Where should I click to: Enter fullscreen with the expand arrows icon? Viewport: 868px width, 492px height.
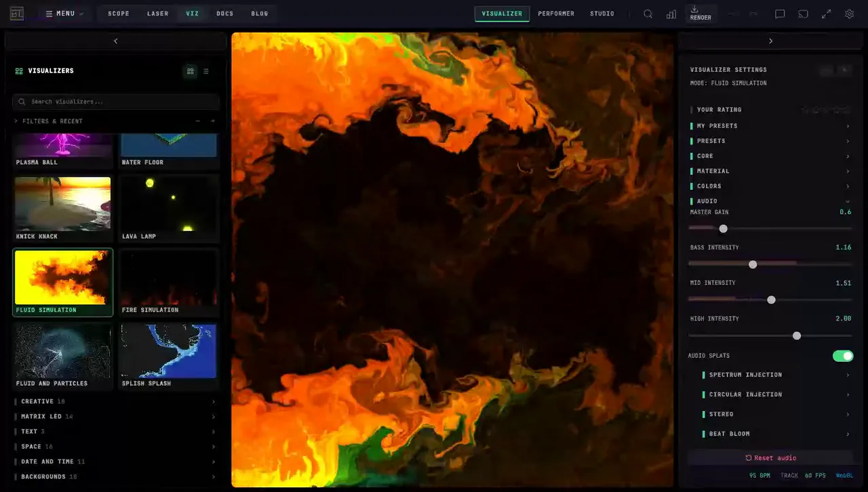[826, 14]
